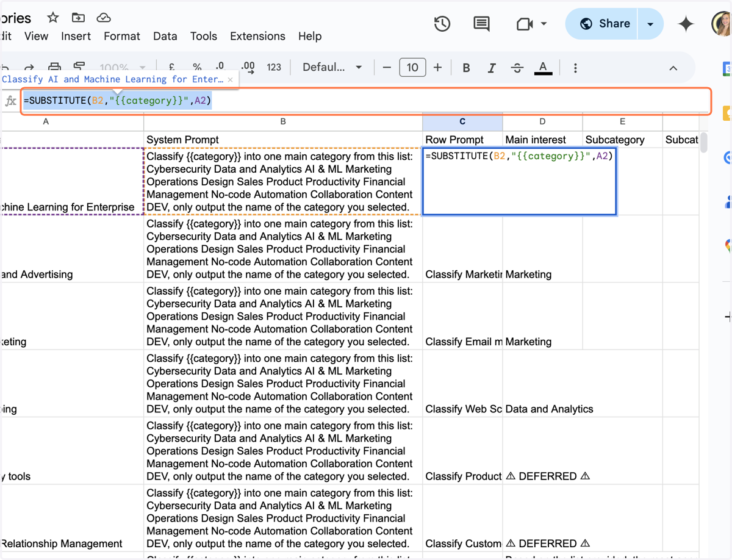Select the Classify Web Sc cell

(462, 384)
